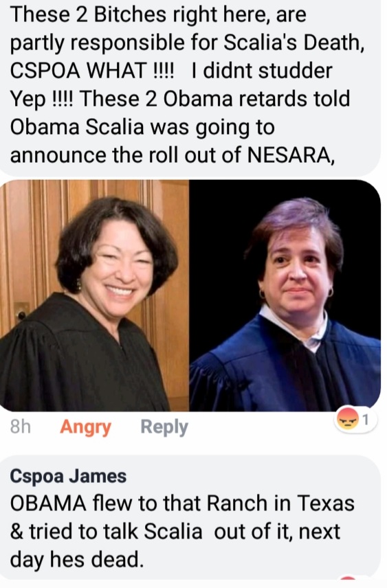Click the orange Angry reaction label
387x588 pixels.
(x=86, y=427)
